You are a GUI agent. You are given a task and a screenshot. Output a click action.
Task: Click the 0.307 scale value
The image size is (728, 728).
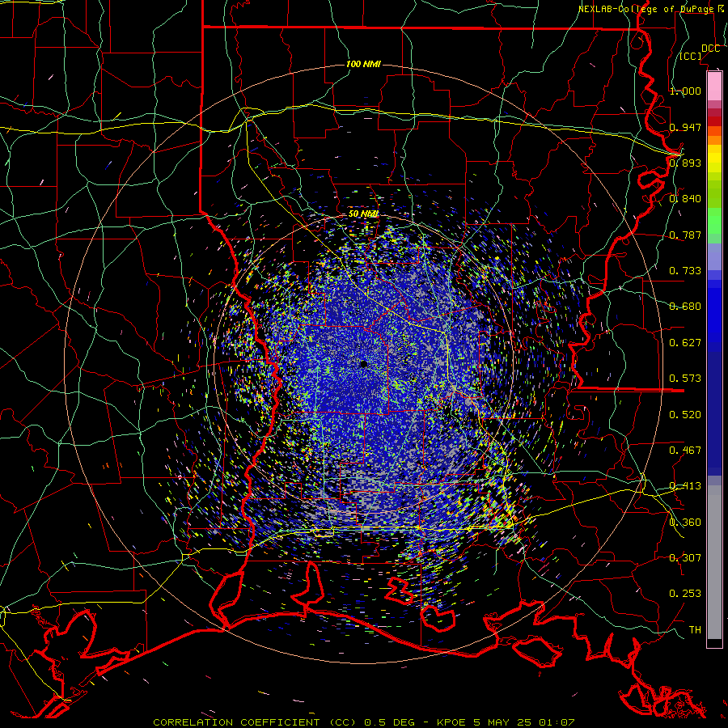[685, 558]
